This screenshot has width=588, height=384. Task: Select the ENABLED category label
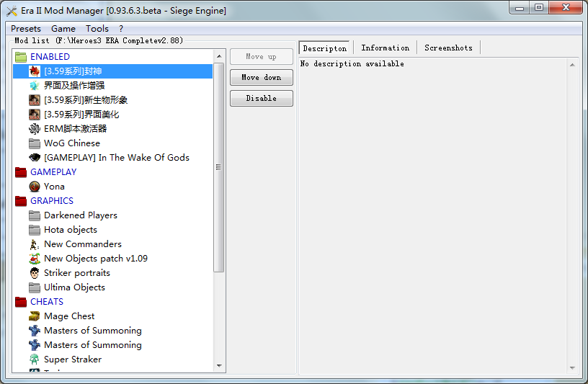[x=50, y=57]
